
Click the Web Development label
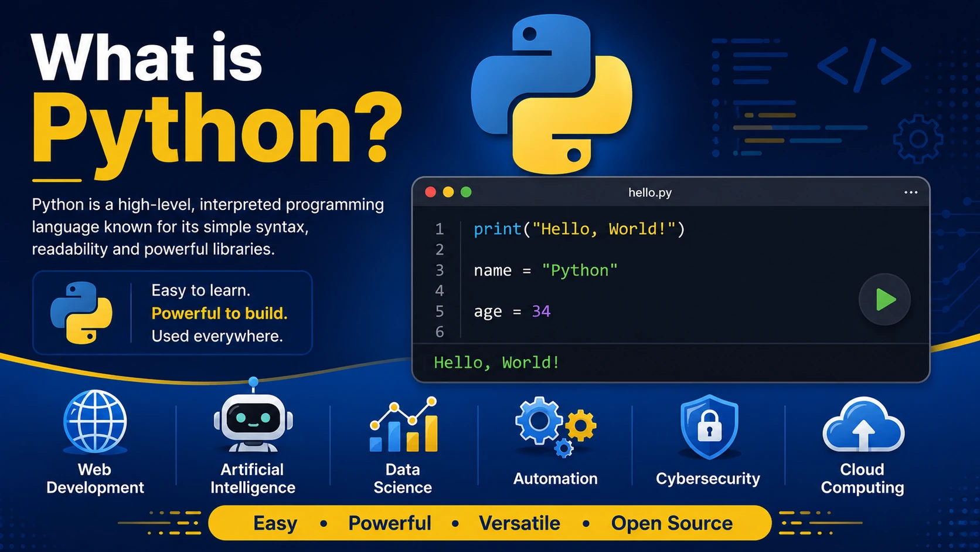95,479
